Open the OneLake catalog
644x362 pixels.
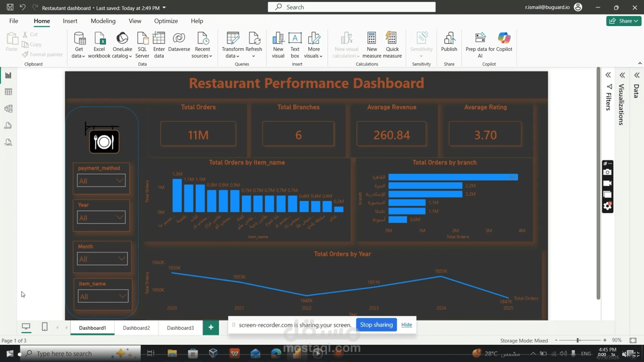(122, 45)
